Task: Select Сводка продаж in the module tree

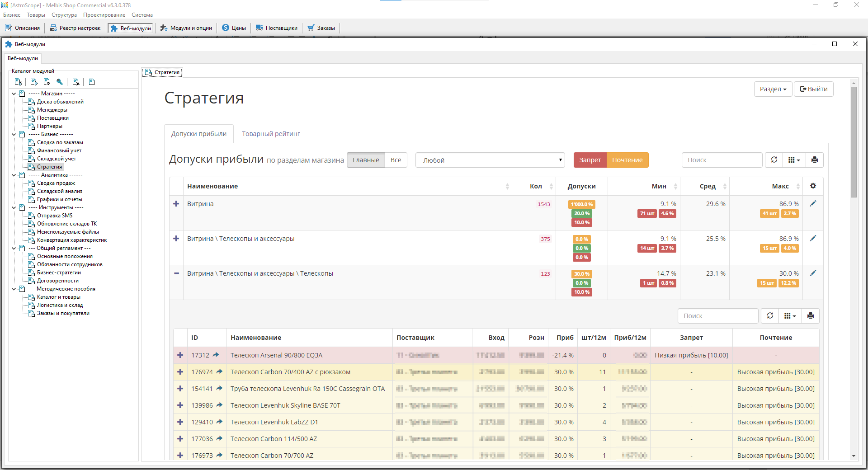Action: 56,183
